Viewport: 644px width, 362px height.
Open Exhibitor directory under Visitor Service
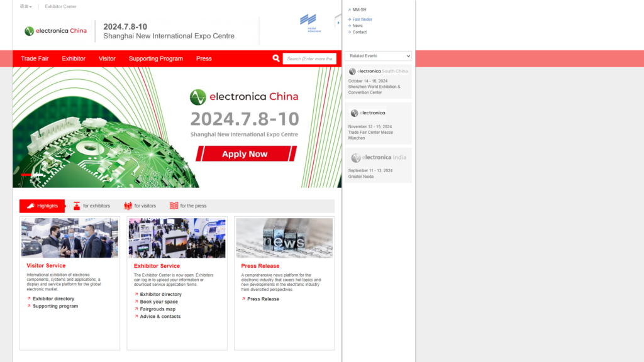[53, 299]
